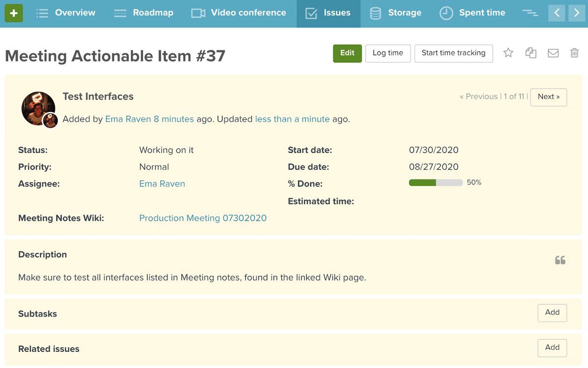
Task: Click the % Done progress bar
Action: (436, 183)
